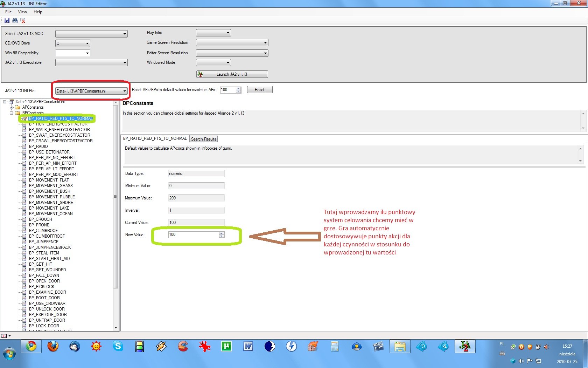Open uTorrent from the taskbar
This screenshot has height=368, width=588.
(x=226, y=347)
